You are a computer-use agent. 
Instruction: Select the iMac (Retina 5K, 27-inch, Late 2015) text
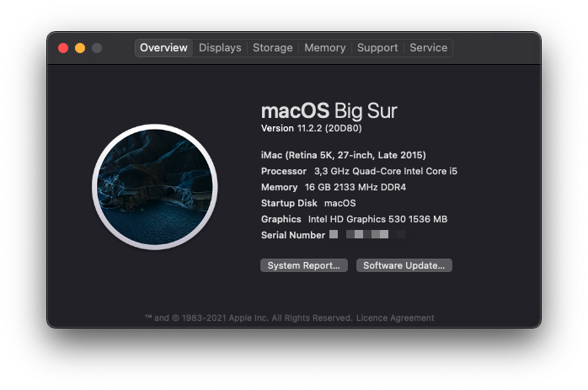tap(344, 155)
